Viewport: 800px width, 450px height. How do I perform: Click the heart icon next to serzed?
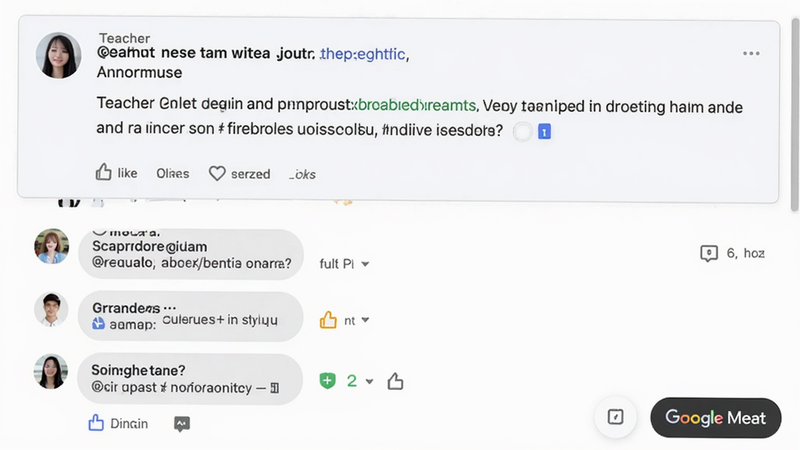(217, 173)
